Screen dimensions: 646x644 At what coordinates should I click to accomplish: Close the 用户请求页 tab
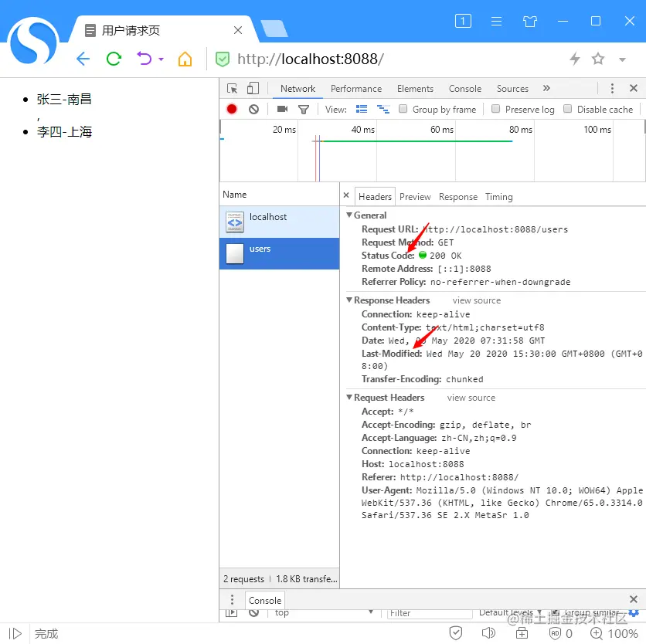pos(238,30)
